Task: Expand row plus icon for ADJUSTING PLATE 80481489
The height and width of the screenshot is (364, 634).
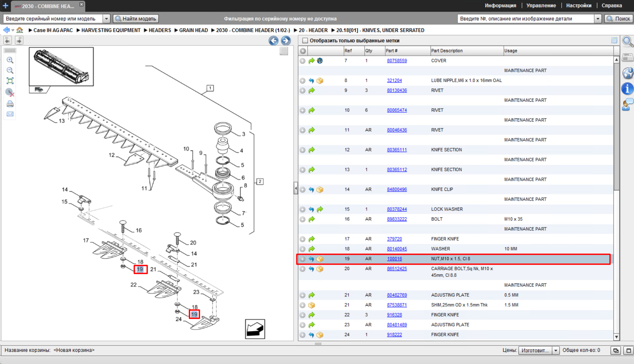Action: [x=303, y=325]
